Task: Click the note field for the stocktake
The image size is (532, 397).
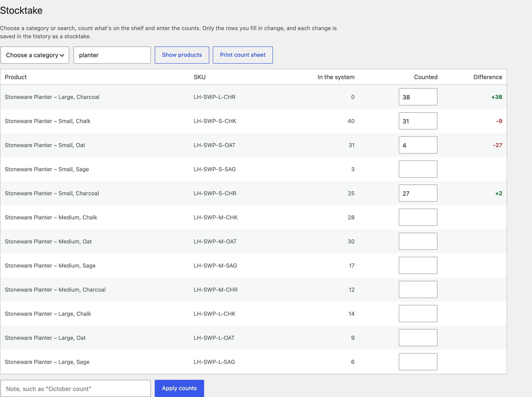Action: [x=76, y=388]
